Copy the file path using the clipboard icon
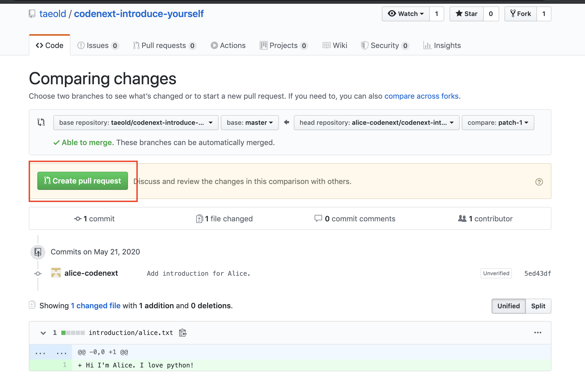The height and width of the screenshot is (392, 585). click(183, 333)
